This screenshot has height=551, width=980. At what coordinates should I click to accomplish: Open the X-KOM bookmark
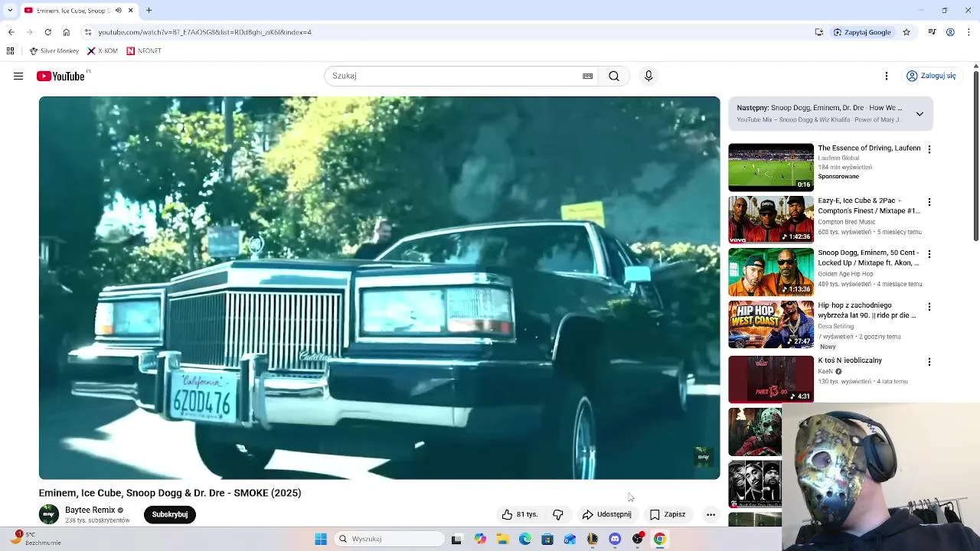click(103, 51)
